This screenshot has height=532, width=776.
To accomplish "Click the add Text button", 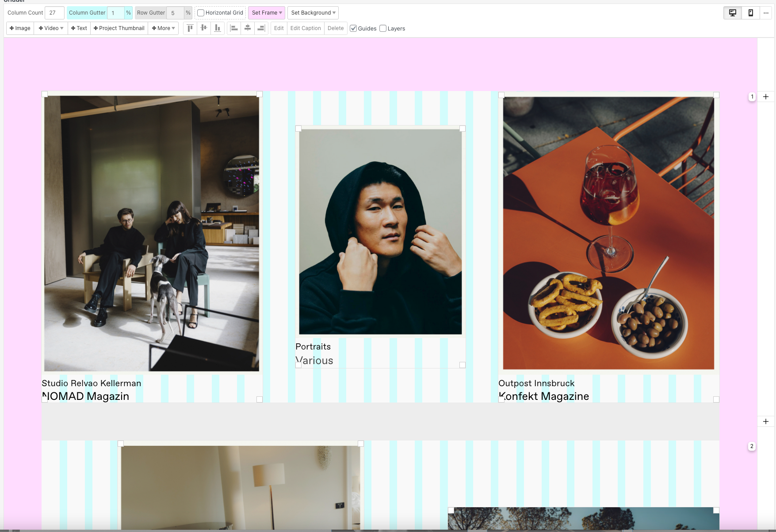I will coord(79,28).
